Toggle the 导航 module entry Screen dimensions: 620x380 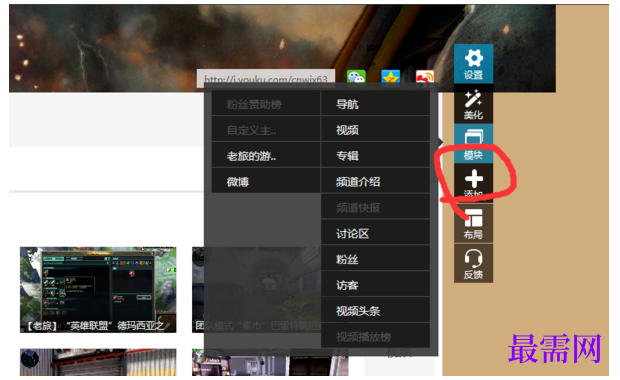(375, 104)
